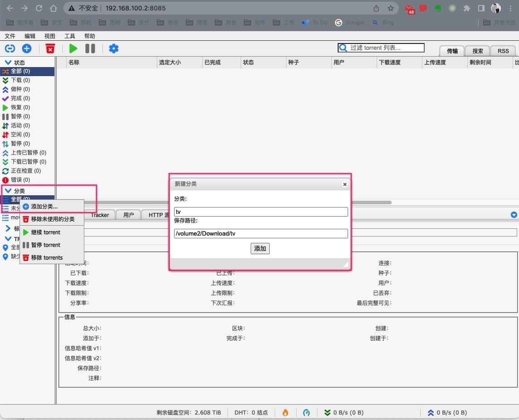Open the 工具 menu
The width and height of the screenshot is (519, 420).
pyautogui.click(x=70, y=36)
